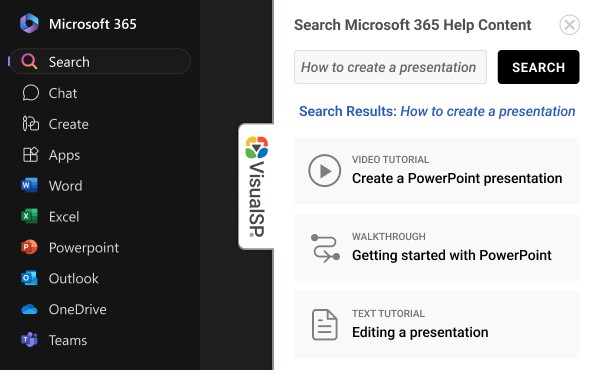Select Outlook label in the sidebar
Viewport: 600px width, 370px height.
tap(73, 279)
